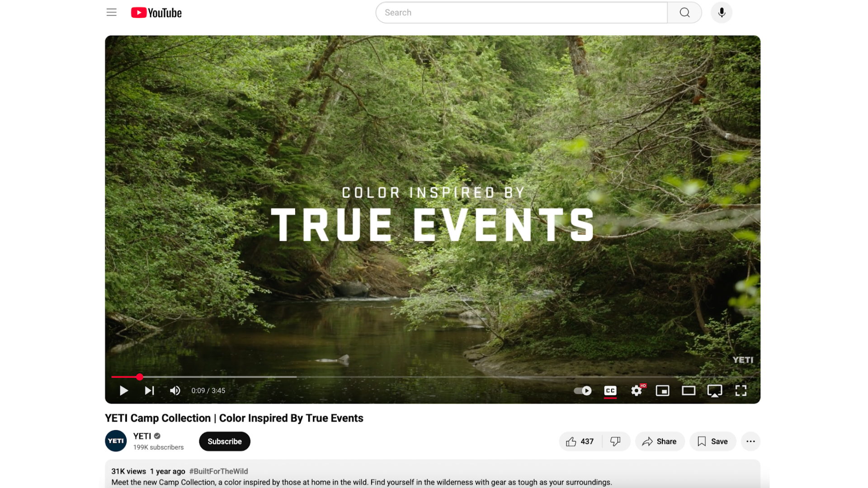Open the hamburger guide menu
Viewport: 868px width, 488px height.
click(112, 13)
